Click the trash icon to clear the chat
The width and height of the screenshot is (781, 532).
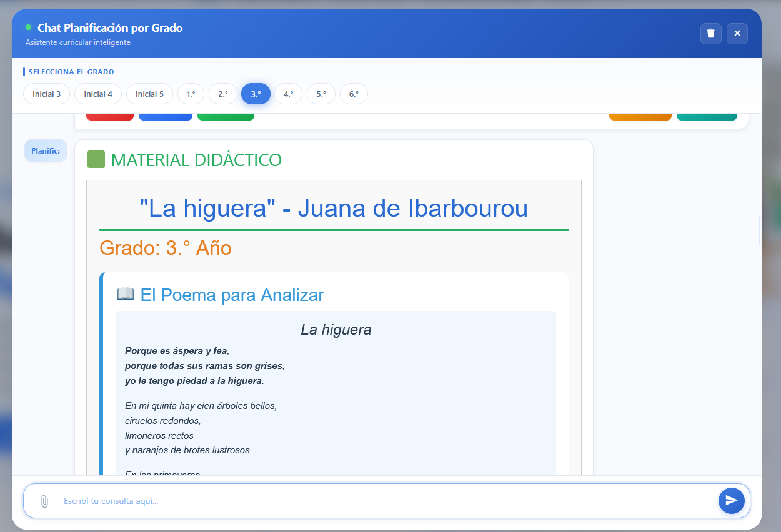[x=710, y=34]
